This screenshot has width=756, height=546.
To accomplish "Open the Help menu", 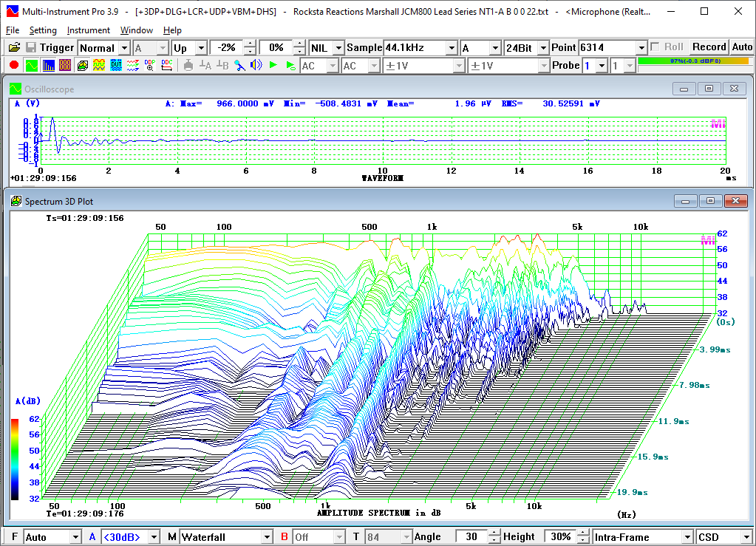I will 172,30.
